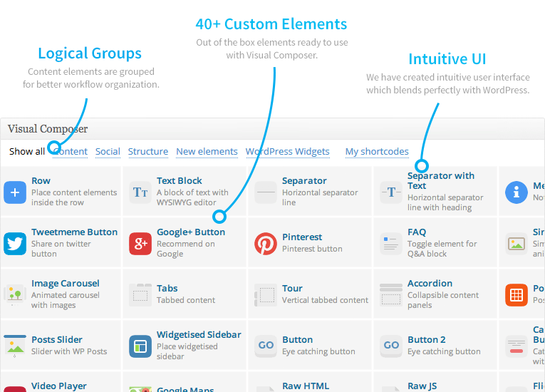Click the Tweetmeme Button title
Viewport: 545px width, 392px height.
pos(74,232)
